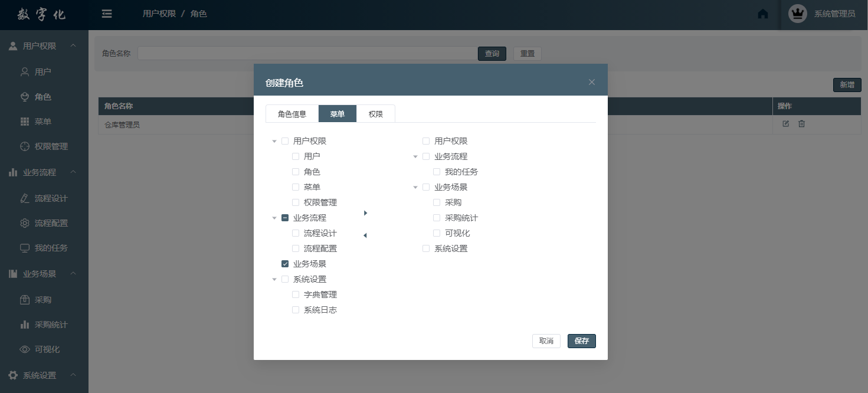This screenshot has height=393, width=868.
Task: Uncheck the 业务场景 checkbox in left tree
Action: [285, 264]
